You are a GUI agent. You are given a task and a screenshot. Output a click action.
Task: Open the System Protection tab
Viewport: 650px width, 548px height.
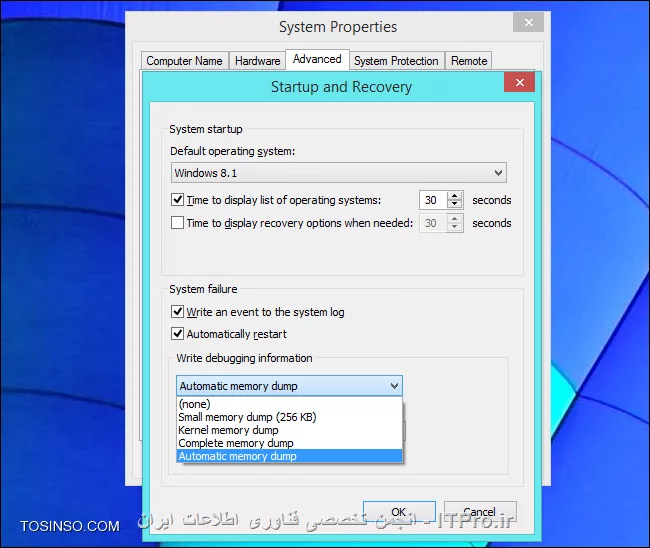coord(396,61)
